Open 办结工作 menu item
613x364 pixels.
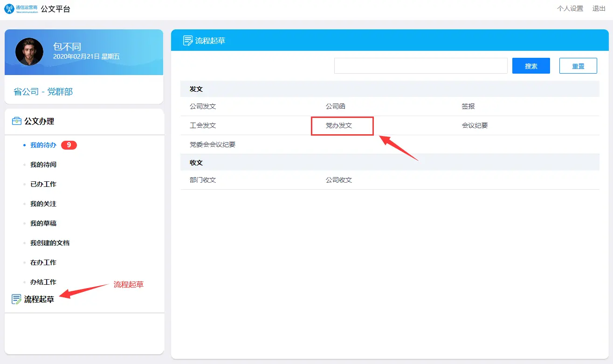(x=43, y=282)
